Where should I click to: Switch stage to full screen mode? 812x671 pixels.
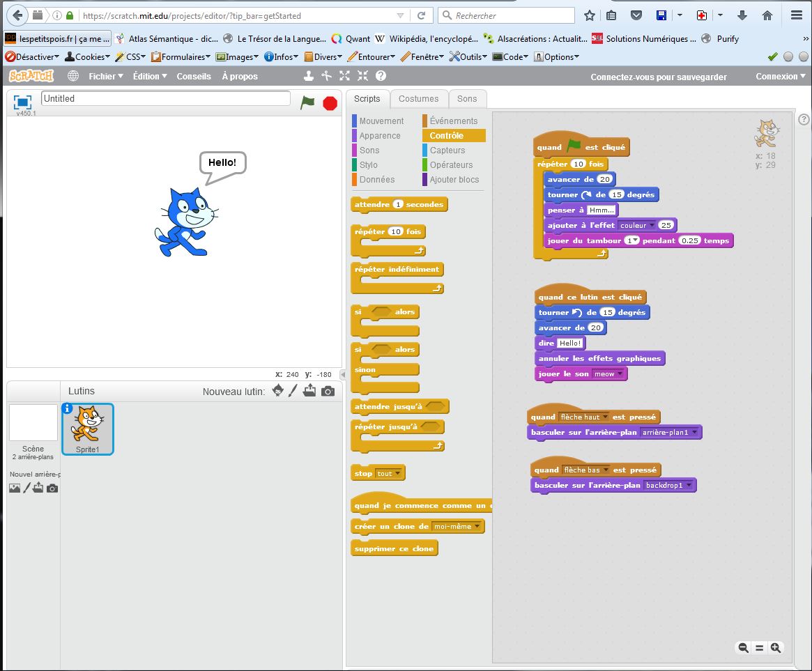(x=23, y=102)
